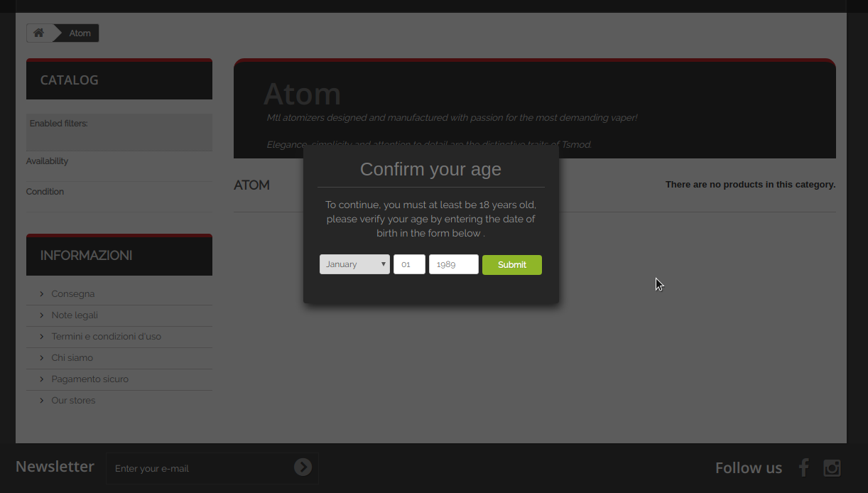Click the chevron beside Termini e condizioni

click(42, 337)
